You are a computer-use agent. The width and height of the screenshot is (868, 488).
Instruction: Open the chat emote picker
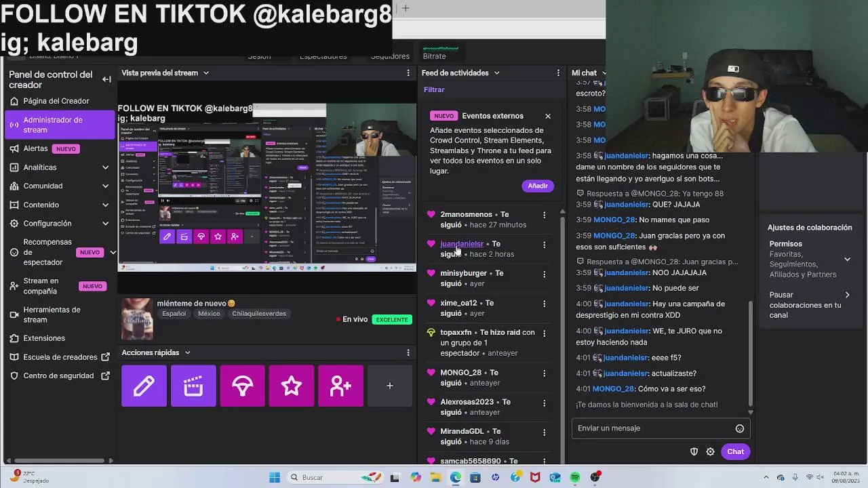(x=740, y=428)
